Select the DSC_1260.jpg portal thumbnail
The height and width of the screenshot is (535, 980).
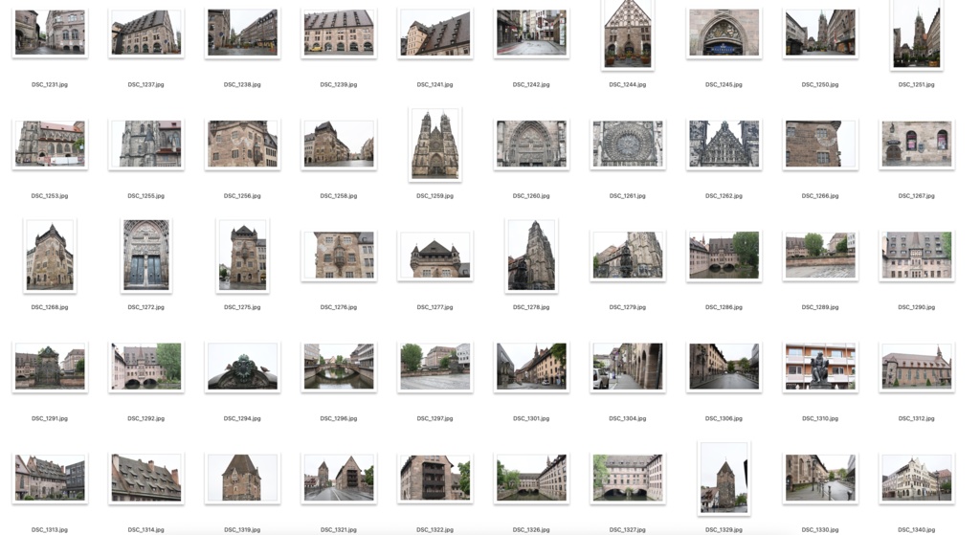click(531, 145)
